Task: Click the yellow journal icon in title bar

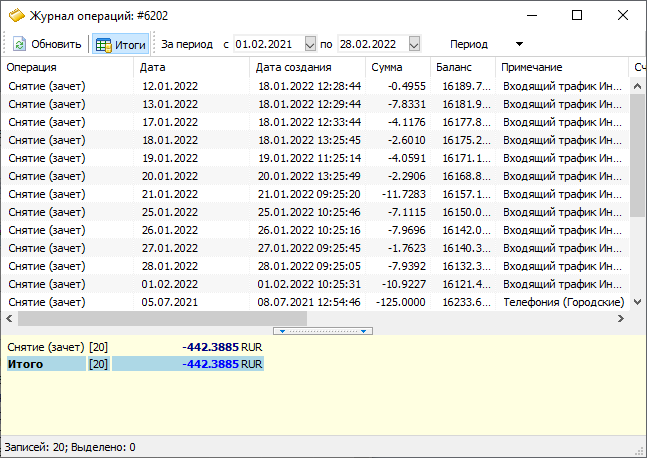Action: click(x=17, y=16)
